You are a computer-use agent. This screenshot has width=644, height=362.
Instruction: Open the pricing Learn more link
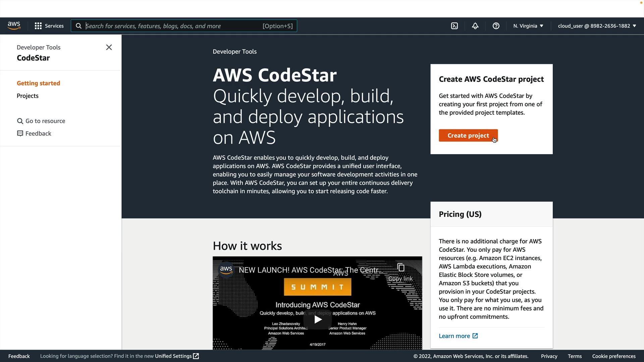coord(458,336)
